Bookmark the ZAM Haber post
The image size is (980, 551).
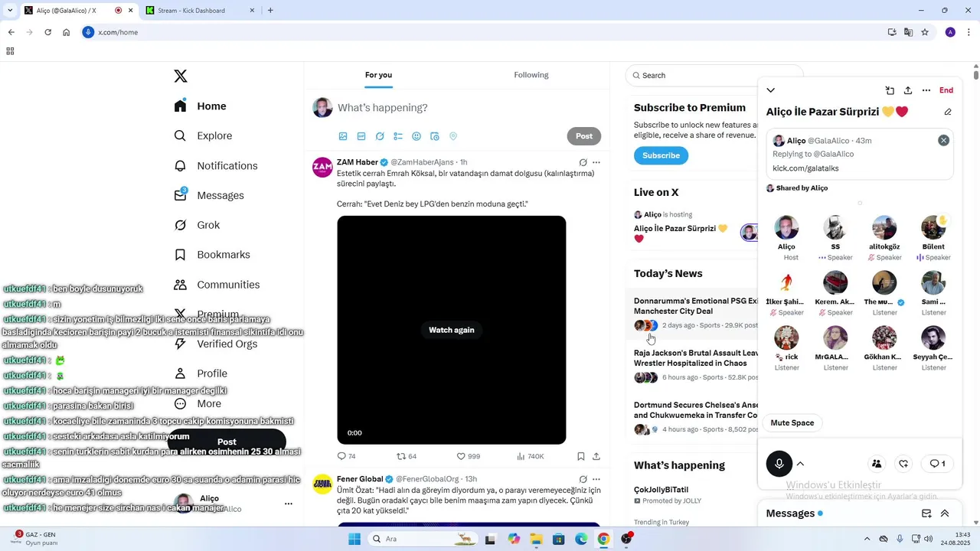tap(581, 456)
